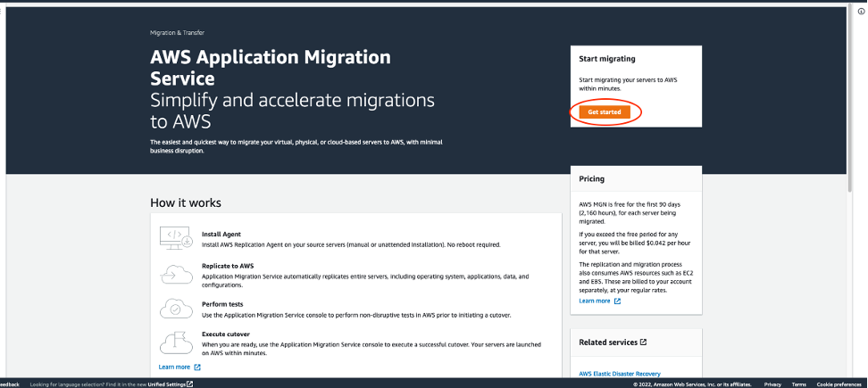This screenshot has width=868, height=388.
Task: Click the Install Agent heading
Action: coord(221,235)
